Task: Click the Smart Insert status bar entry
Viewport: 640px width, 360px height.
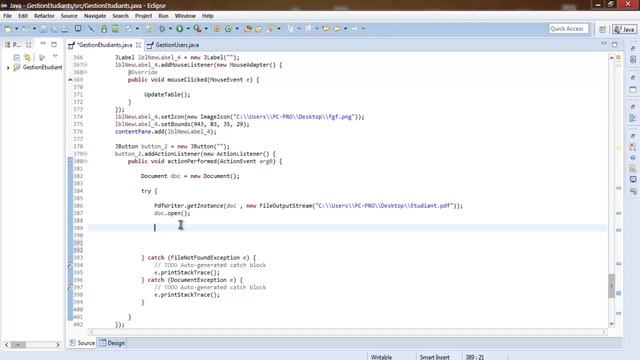Action: tap(434, 357)
